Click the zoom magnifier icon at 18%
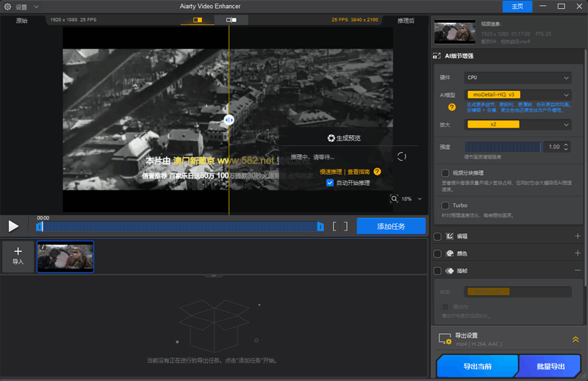Viewport: 588px width, 381px height. (x=395, y=199)
